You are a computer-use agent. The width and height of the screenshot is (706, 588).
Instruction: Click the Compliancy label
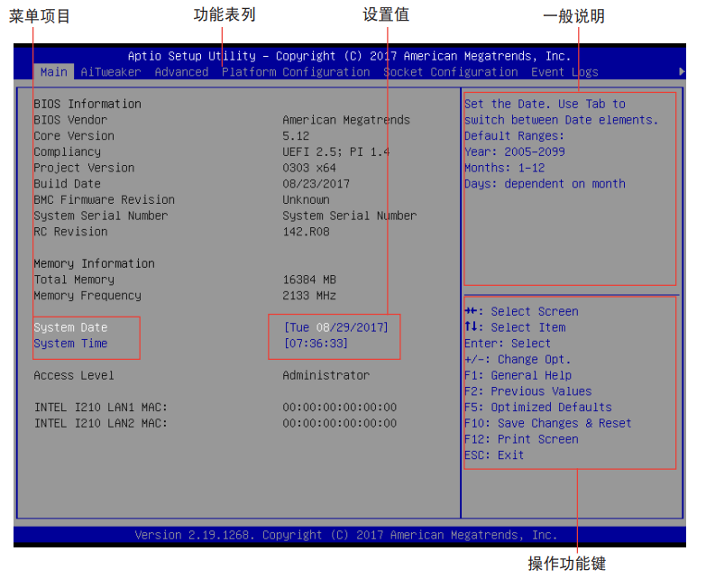tap(67, 152)
